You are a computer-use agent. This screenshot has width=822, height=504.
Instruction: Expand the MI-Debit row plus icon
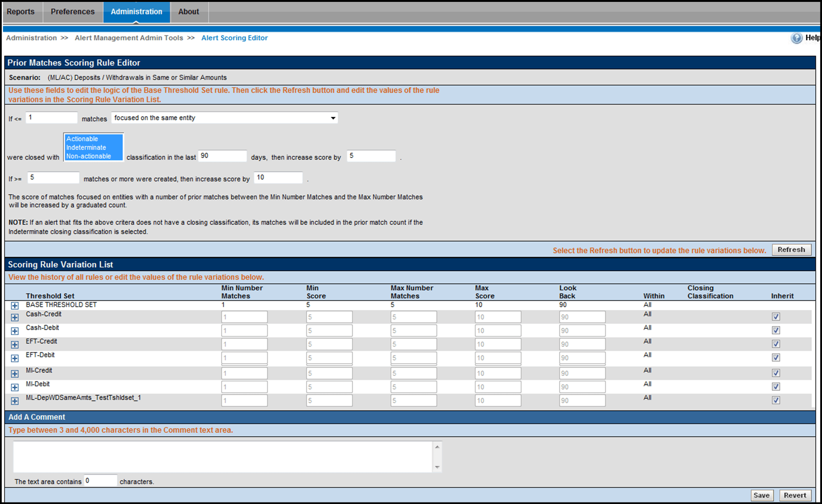tap(15, 387)
